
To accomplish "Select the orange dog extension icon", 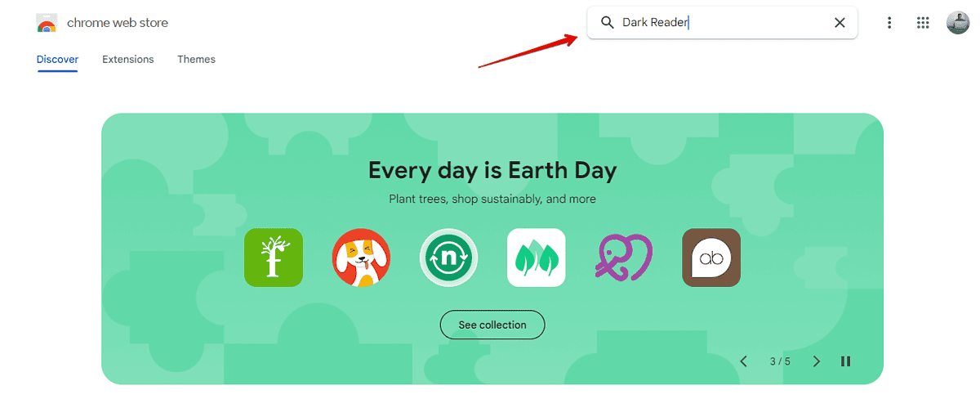I will point(361,258).
